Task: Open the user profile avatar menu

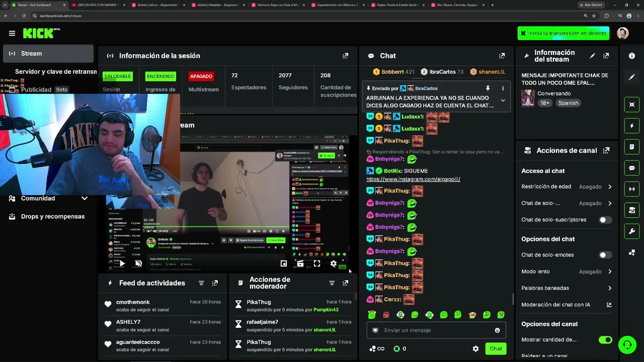Action: click(x=623, y=33)
